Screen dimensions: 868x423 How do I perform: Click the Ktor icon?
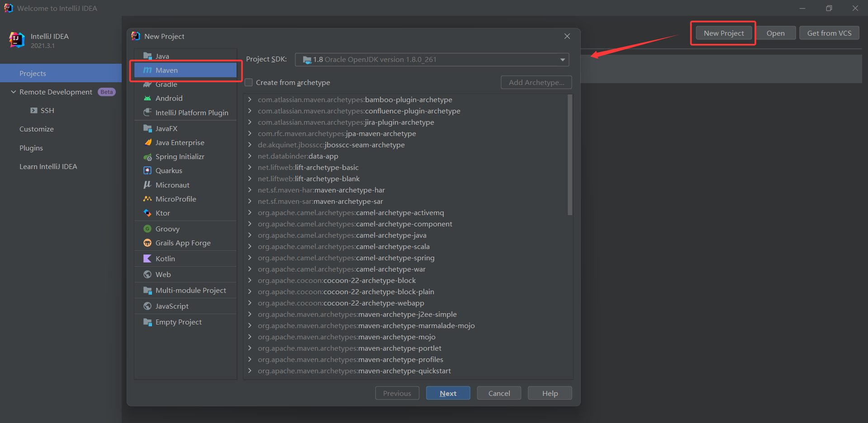point(147,213)
